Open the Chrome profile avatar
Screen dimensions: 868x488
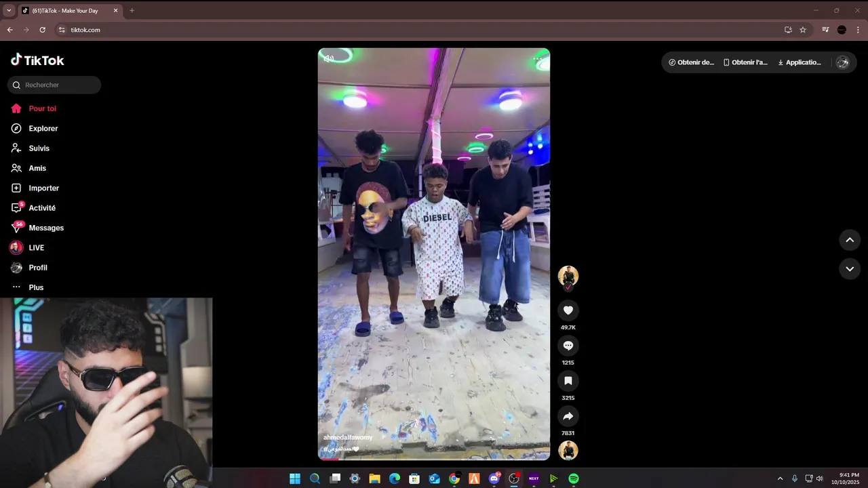tap(842, 30)
